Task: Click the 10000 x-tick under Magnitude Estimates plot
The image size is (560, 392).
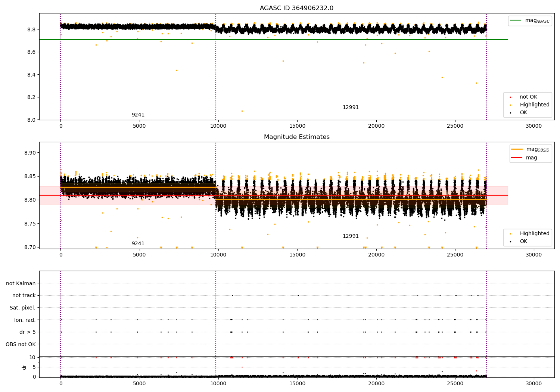Action: click(x=218, y=255)
